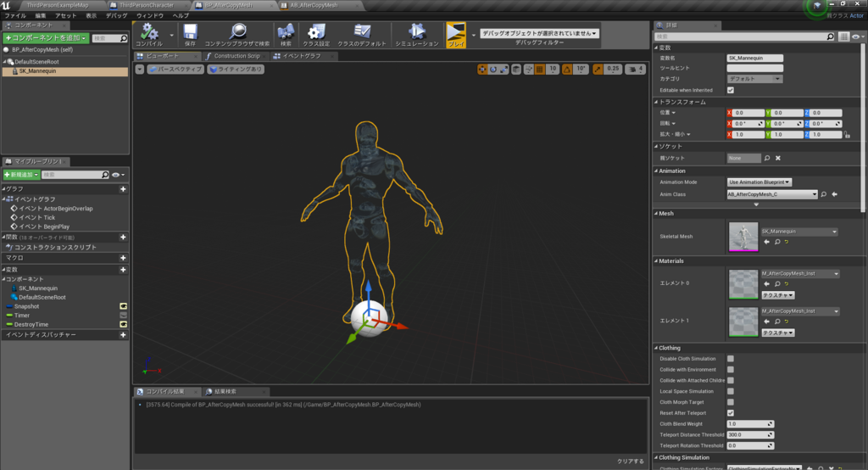
Task: Toggle Snapshot variable visibility eye
Action: click(124, 306)
